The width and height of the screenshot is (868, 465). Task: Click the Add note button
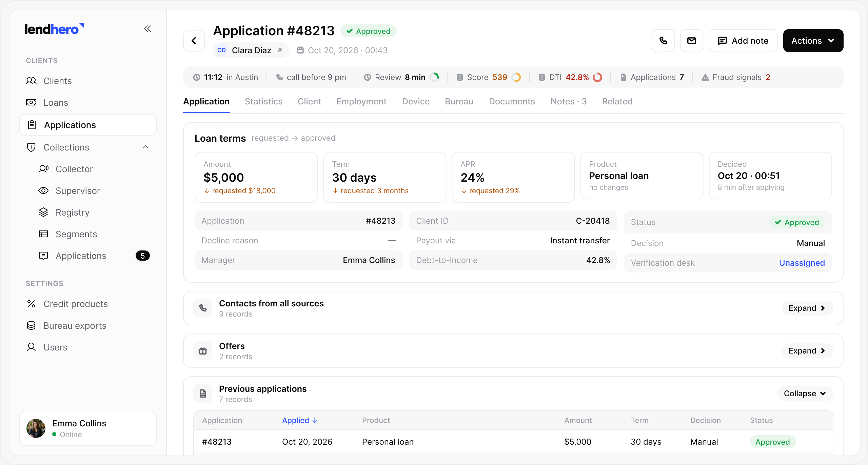click(743, 41)
